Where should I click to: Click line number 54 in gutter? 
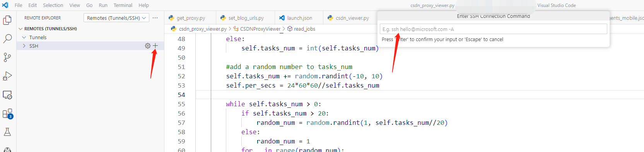coord(181,95)
